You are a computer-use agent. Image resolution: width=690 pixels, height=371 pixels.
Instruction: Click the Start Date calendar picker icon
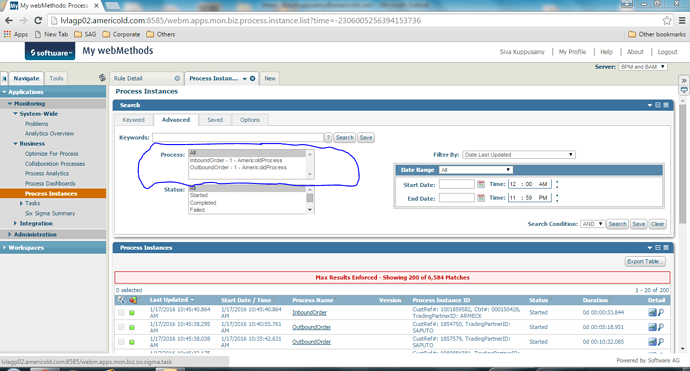[481, 184]
